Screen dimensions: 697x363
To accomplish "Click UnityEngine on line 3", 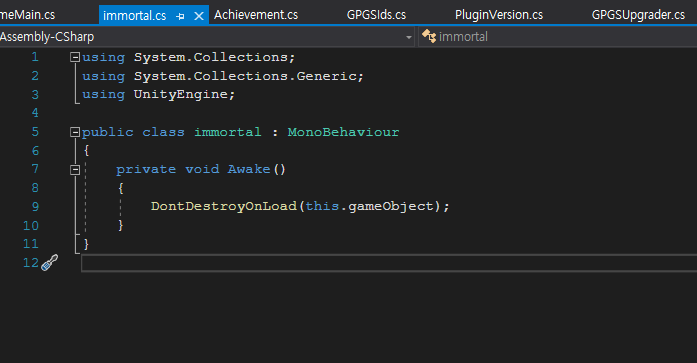I will (181, 95).
